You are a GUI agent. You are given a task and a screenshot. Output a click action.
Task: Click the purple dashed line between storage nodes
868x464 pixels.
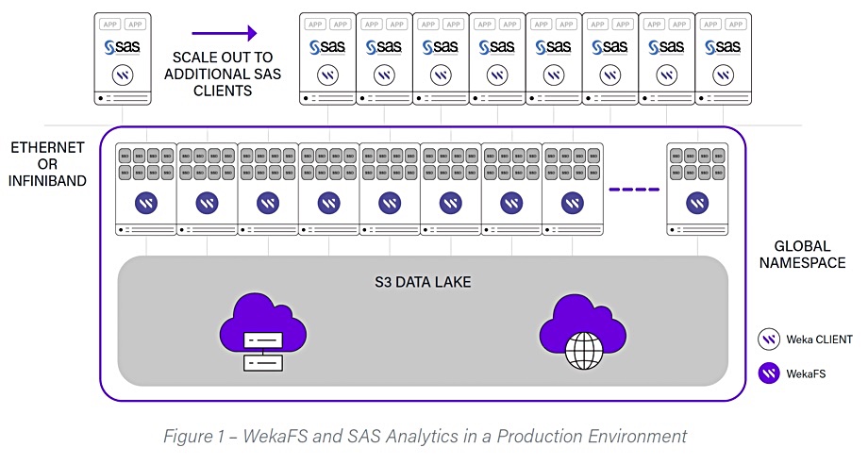(x=634, y=190)
